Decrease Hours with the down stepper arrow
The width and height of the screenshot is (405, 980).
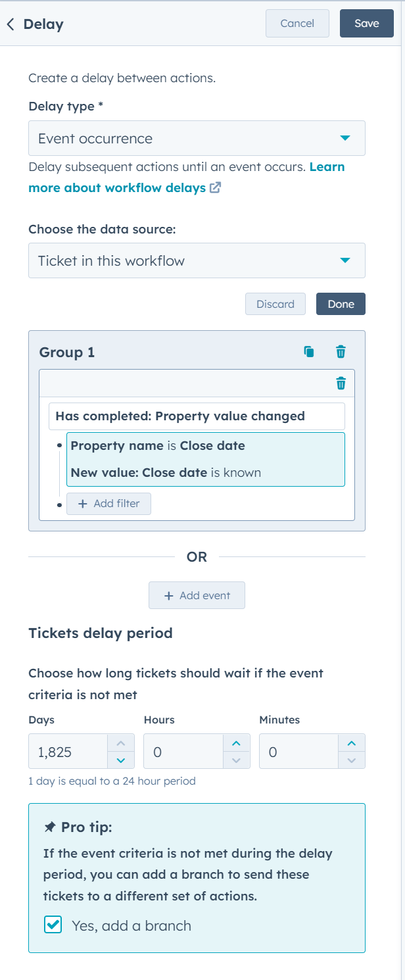coord(235,760)
